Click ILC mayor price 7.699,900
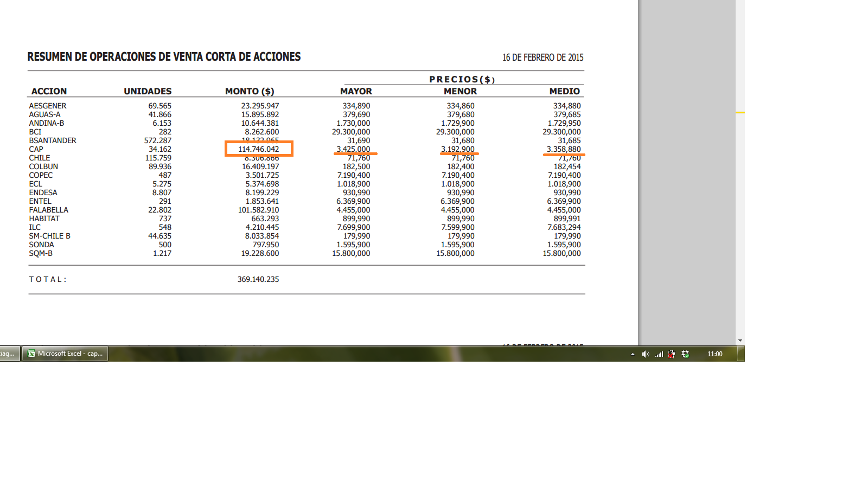868x488 pixels. [353, 227]
